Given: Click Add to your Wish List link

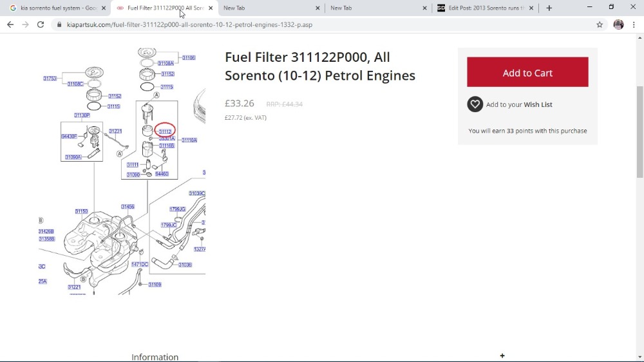Looking at the screenshot, I should (519, 104).
